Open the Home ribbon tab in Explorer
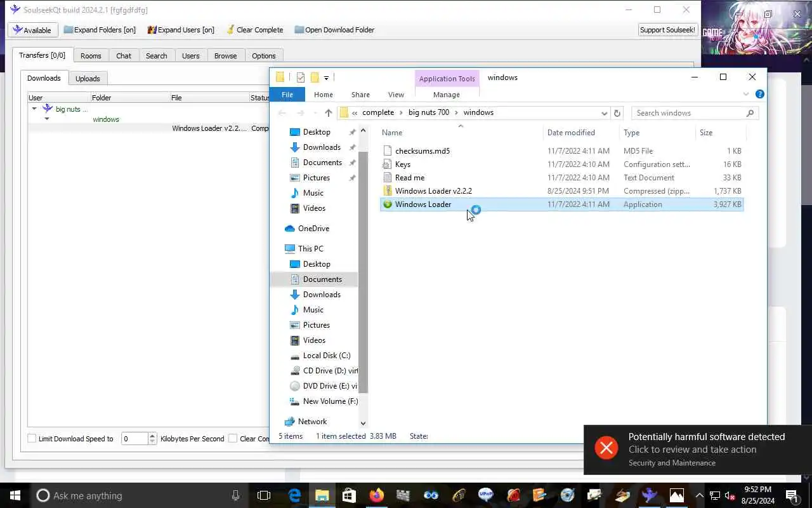 click(x=324, y=95)
